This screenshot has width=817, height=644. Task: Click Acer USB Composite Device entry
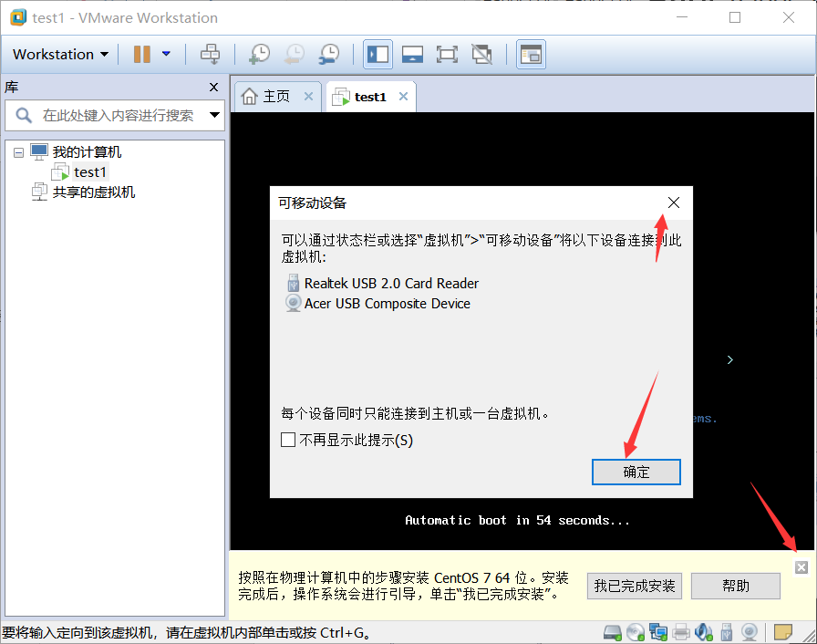click(387, 303)
